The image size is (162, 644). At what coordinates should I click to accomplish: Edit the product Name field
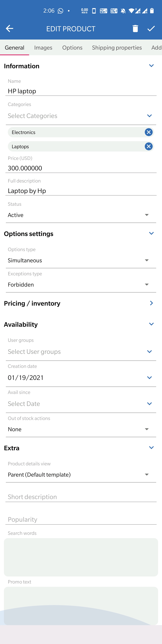point(81,91)
